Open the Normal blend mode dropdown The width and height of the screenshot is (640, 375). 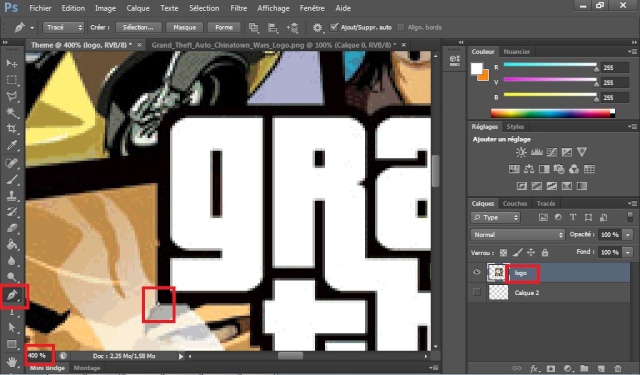pyautogui.click(x=518, y=235)
